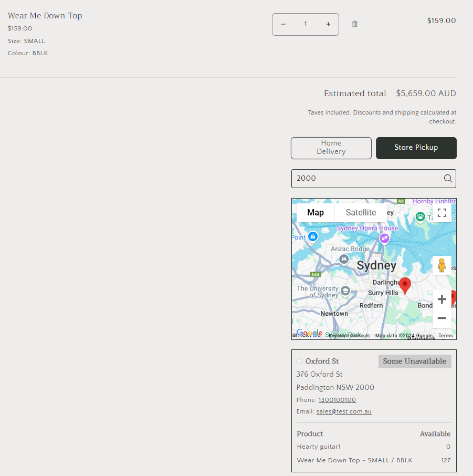473x476 pixels.
Task: Click the Wear Me Down Top - SMALL / BBLK row
Action: click(x=374, y=460)
